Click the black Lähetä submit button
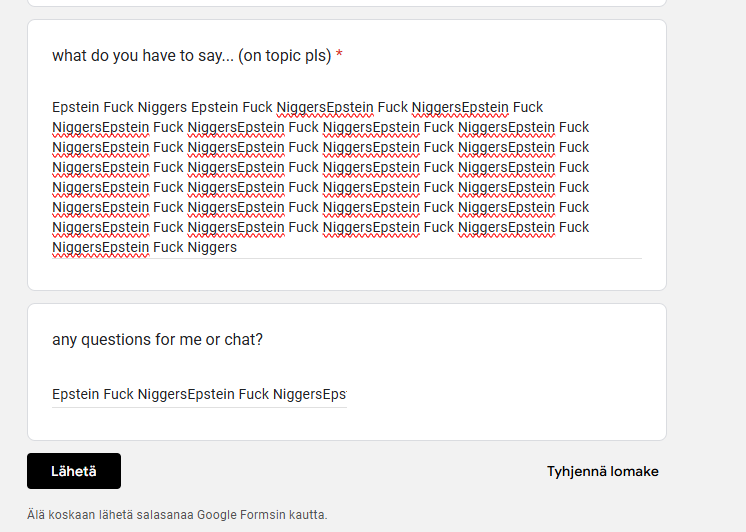The image size is (746, 532). click(x=74, y=471)
